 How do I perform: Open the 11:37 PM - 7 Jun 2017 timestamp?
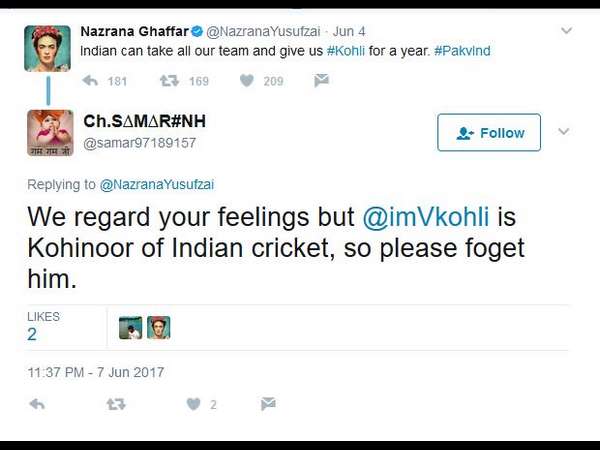click(x=96, y=372)
